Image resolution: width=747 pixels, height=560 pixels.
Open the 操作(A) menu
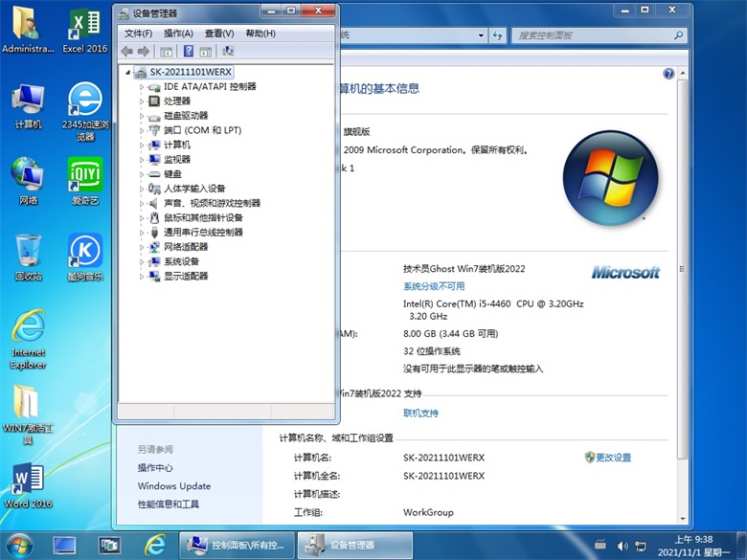click(x=178, y=34)
